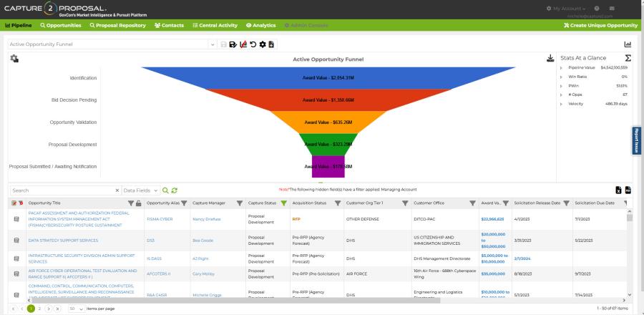Open row icon for Infrastructure Security Division row
Viewport: 644px width, 315px height.
[16, 258]
